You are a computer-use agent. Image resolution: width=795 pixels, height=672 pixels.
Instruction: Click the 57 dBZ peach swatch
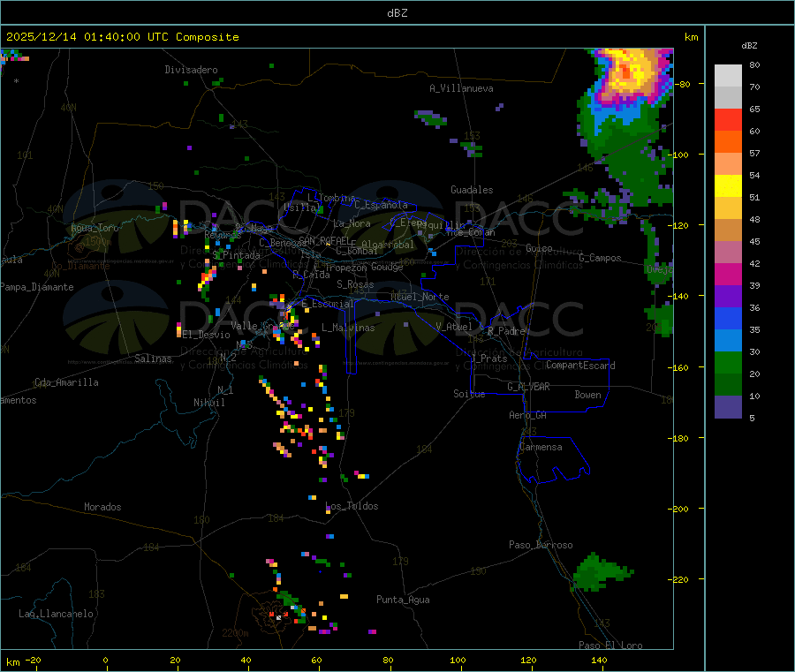click(x=728, y=163)
